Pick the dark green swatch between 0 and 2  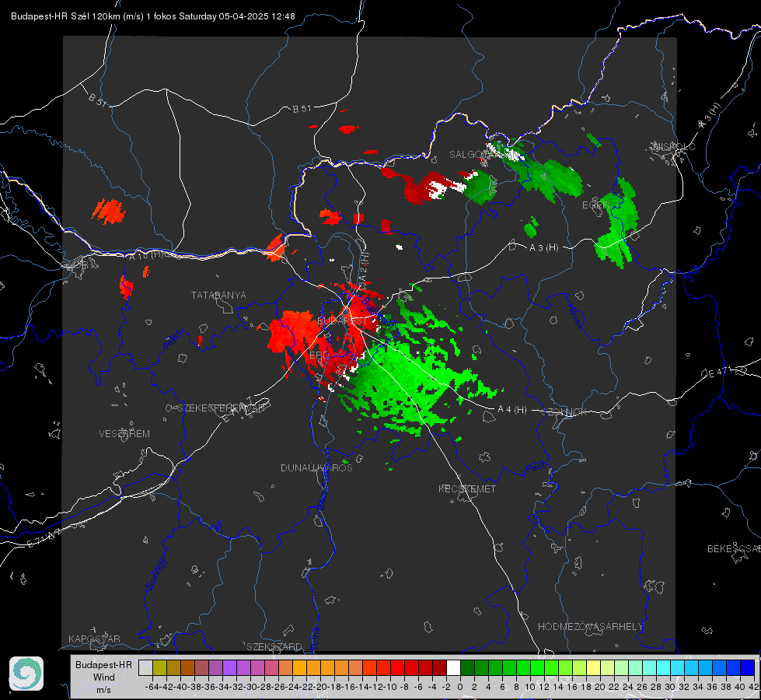pos(467,667)
